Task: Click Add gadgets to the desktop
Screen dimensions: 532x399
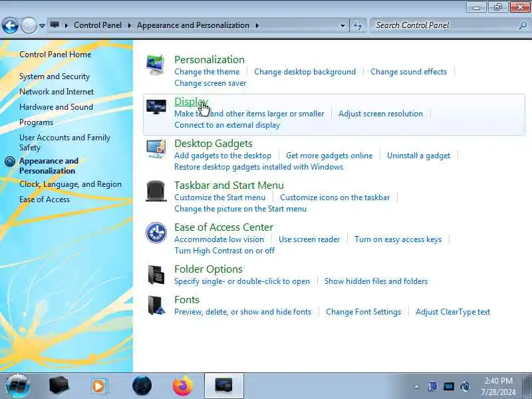Action: click(223, 156)
